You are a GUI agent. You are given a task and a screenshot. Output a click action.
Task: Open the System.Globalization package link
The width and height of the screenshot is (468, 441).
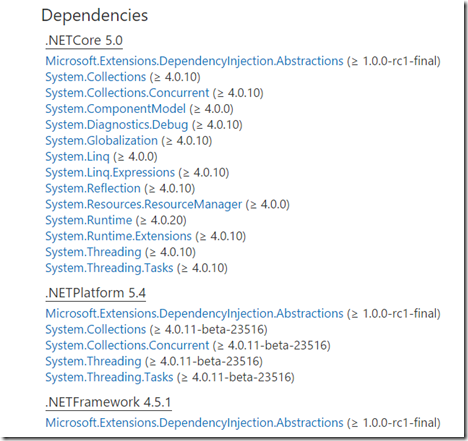point(101,141)
